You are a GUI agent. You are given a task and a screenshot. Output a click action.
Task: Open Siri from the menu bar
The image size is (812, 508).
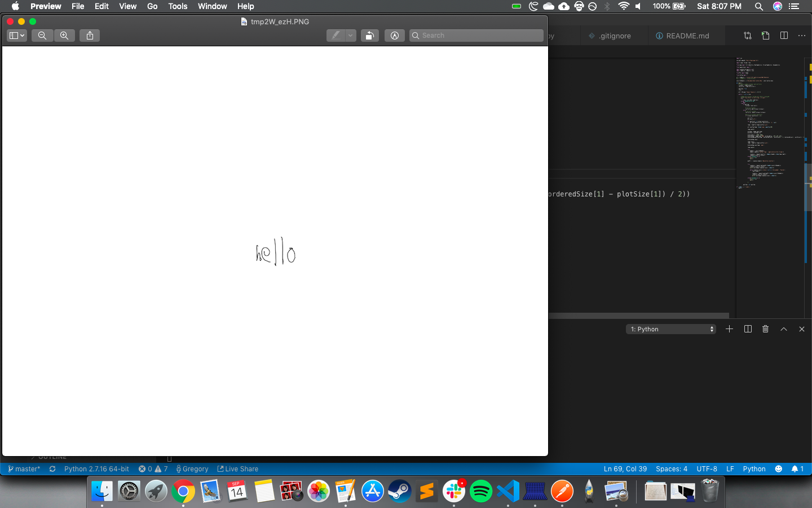778,6
